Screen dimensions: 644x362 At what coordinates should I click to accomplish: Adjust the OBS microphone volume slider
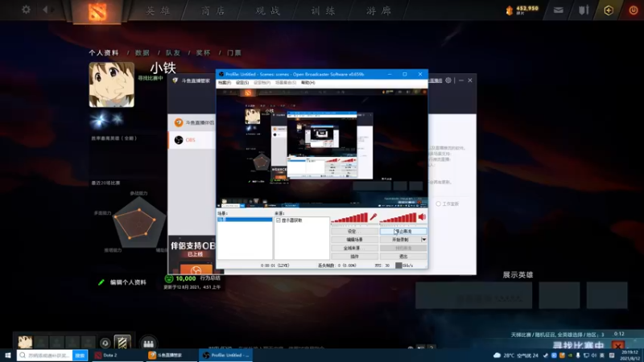[x=349, y=218]
